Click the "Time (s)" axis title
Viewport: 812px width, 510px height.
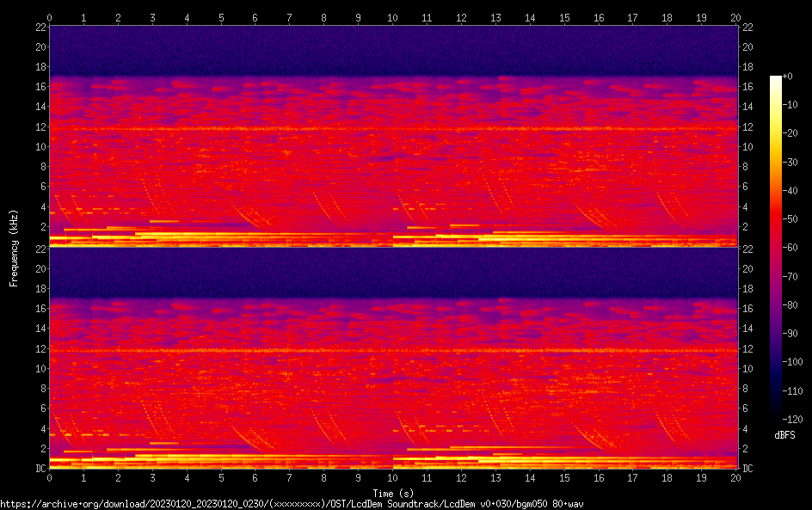(393, 493)
